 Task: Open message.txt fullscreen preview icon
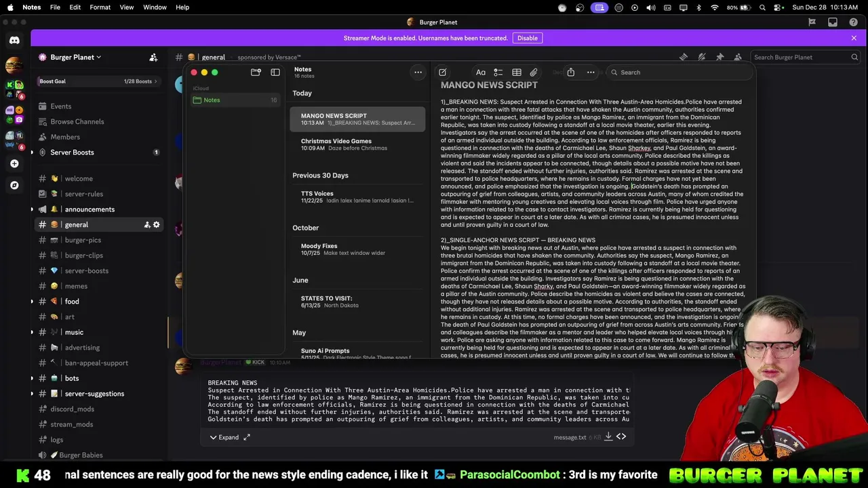tap(247, 438)
